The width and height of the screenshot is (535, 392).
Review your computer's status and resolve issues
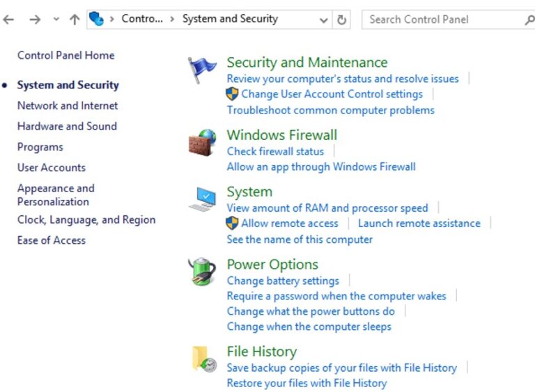coord(343,79)
